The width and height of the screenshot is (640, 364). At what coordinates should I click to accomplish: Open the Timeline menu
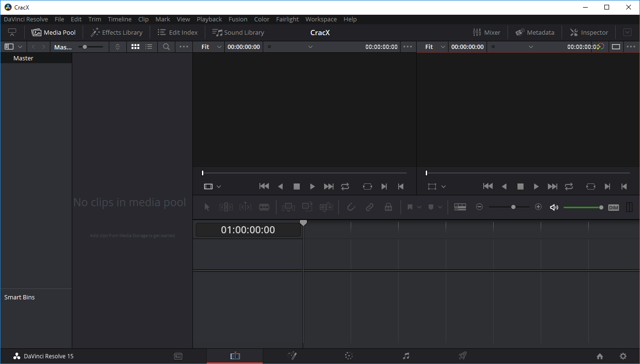click(x=120, y=19)
